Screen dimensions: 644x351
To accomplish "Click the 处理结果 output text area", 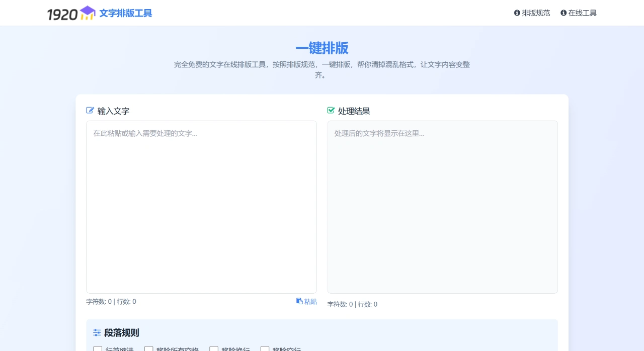I will tap(442, 206).
